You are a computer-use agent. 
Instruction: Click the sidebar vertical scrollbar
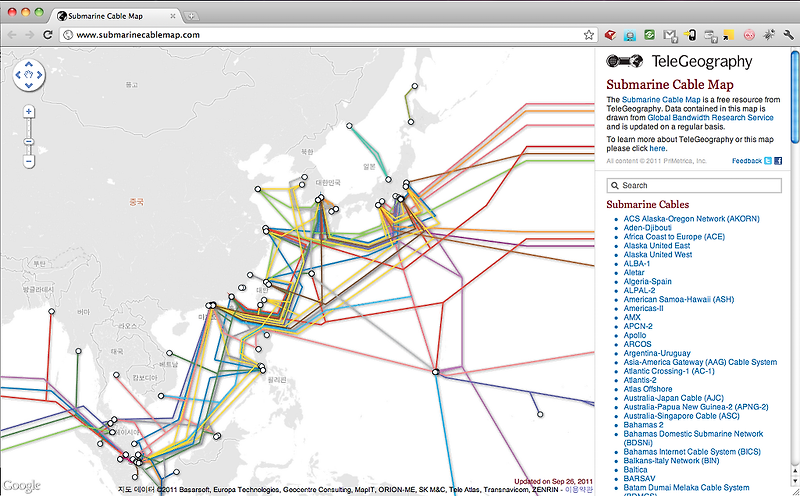click(795, 96)
